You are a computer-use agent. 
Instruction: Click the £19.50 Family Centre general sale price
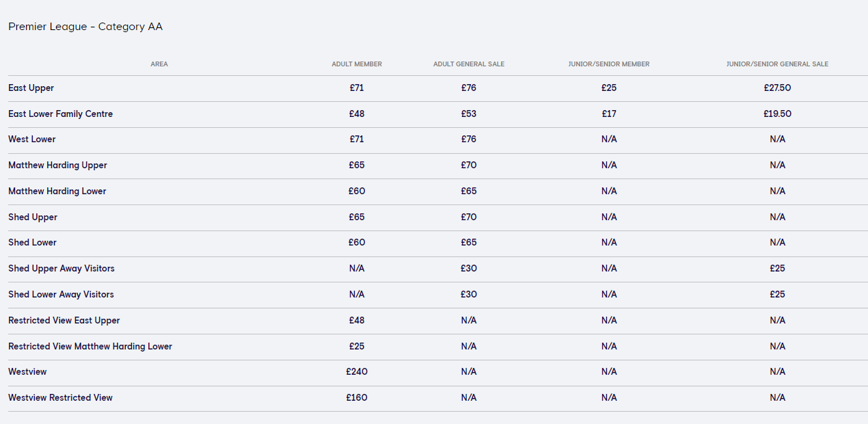pyautogui.click(x=777, y=114)
